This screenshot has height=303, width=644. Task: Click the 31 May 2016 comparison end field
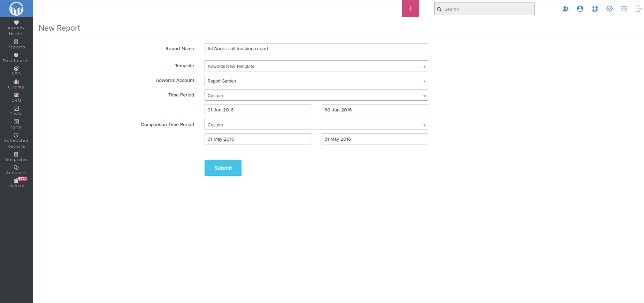pyautogui.click(x=375, y=139)
